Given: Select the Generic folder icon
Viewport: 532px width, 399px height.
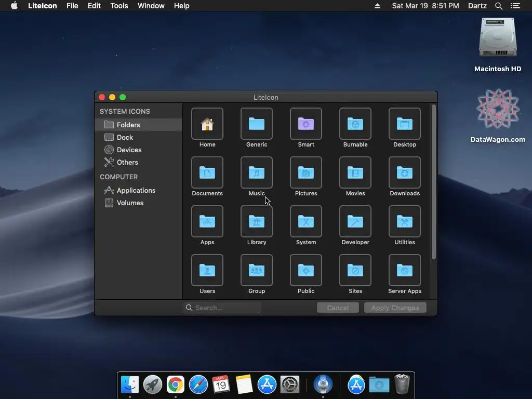Looking at the screenshot, I should [257, 124].
